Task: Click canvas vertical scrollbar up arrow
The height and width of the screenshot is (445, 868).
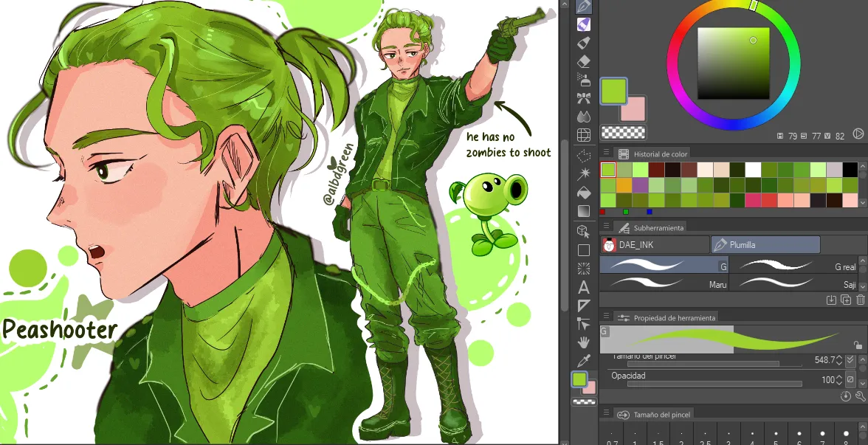Action: (564, 4)
